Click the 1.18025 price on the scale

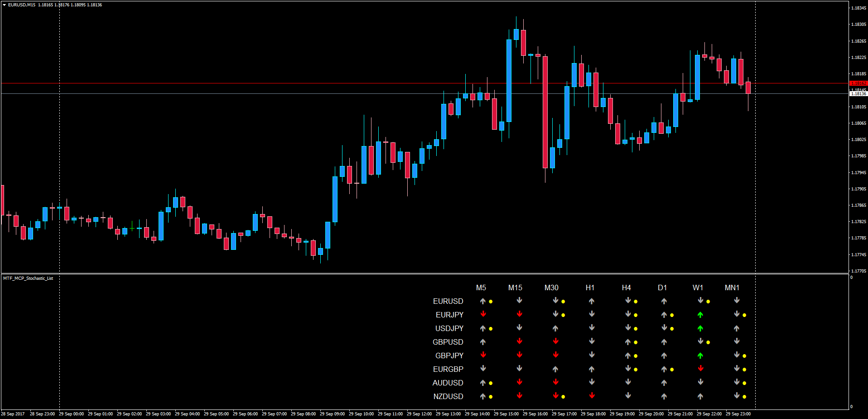[858, 140]
